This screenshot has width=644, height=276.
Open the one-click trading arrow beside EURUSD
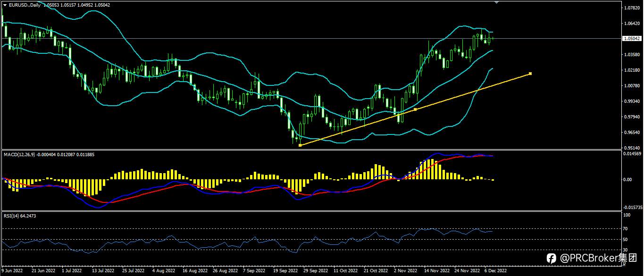pos(5,5)
